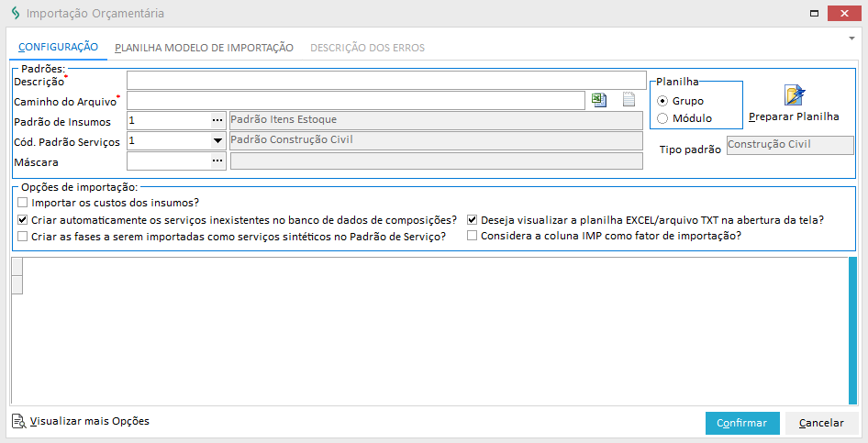
Task: Click the Excel file browse icon
Action: 599,100
